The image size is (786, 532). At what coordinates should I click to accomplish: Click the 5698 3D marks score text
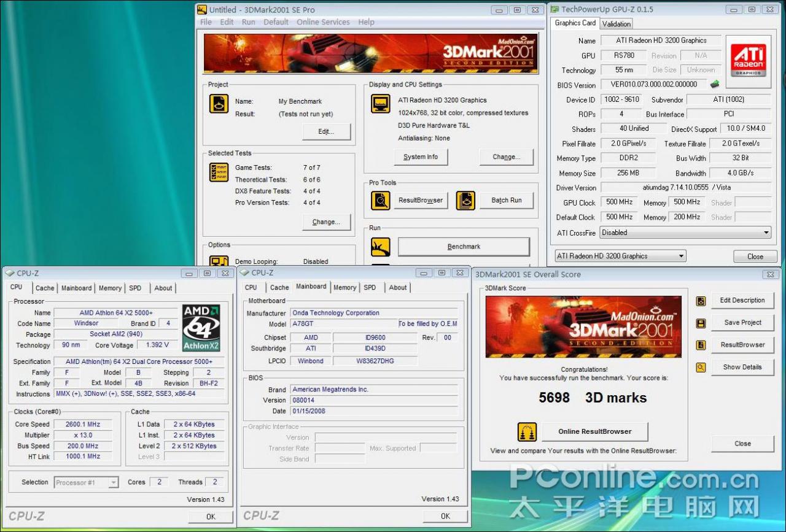point(593,398)
